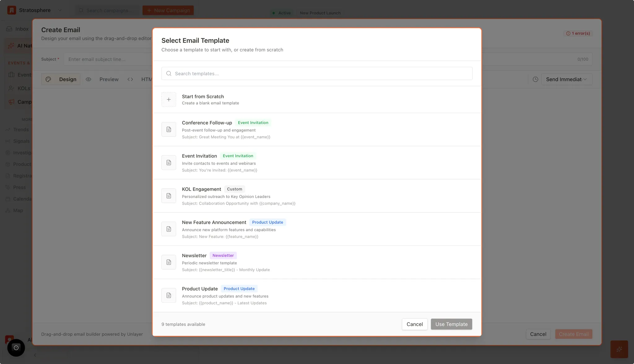Open the Calendar sidebar icon
The image size is (634, 364).
[7, 199]
